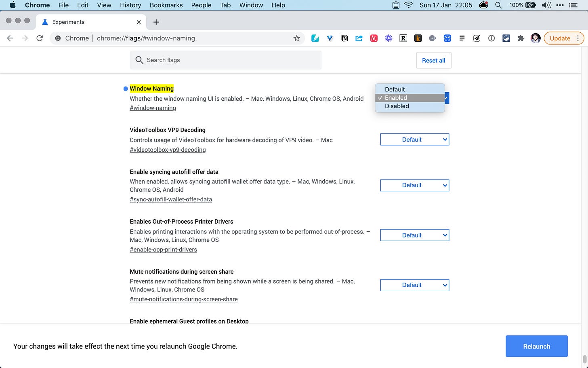Open the blue Y funnel extension
The image size is (588, 368).
click(330, 38)
